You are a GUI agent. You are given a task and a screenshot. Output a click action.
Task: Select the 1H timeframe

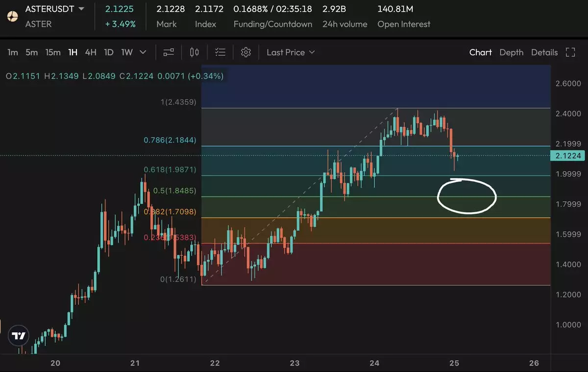(73, 52)
